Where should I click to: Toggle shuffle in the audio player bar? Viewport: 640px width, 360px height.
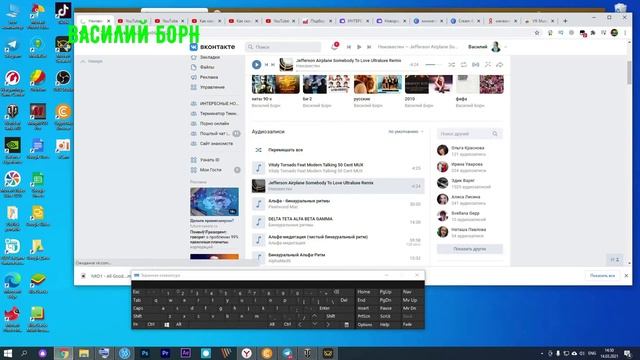tap(451, 64)
